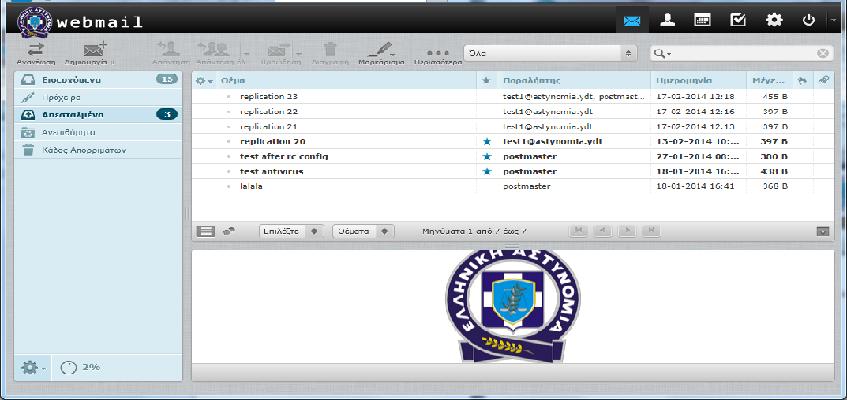Select the lalala message
Viewport: 847px width, 400px height.
pos(512,186)
